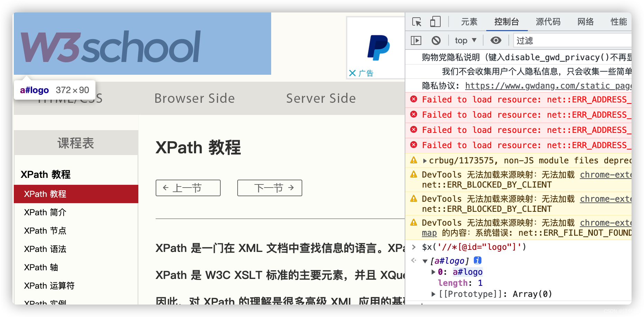Click the clear console icon

436,40
